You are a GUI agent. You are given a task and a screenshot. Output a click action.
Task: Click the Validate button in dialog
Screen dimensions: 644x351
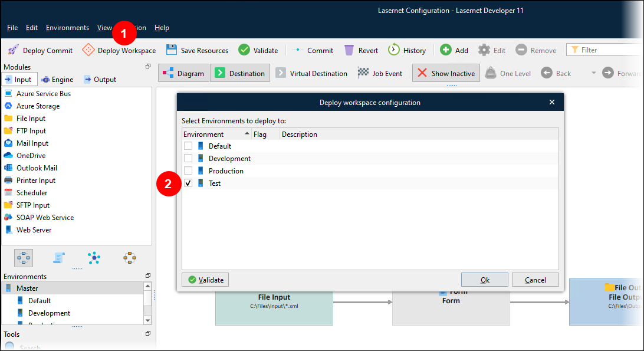pos(205,280)
